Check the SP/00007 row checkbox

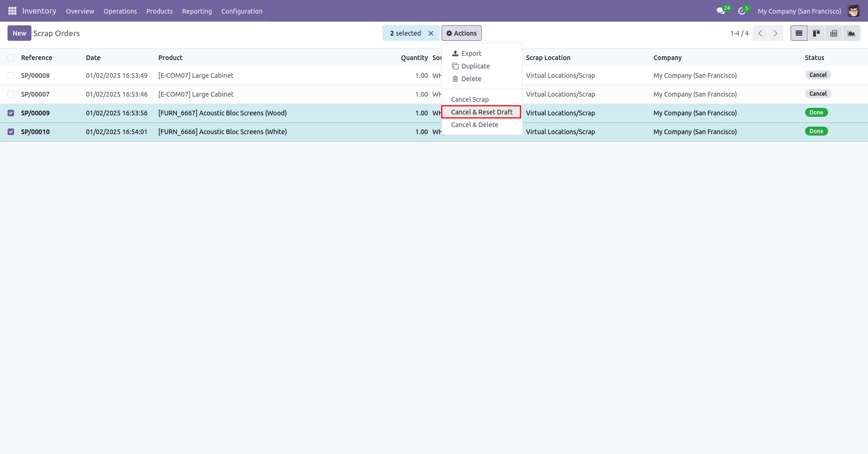11,94
